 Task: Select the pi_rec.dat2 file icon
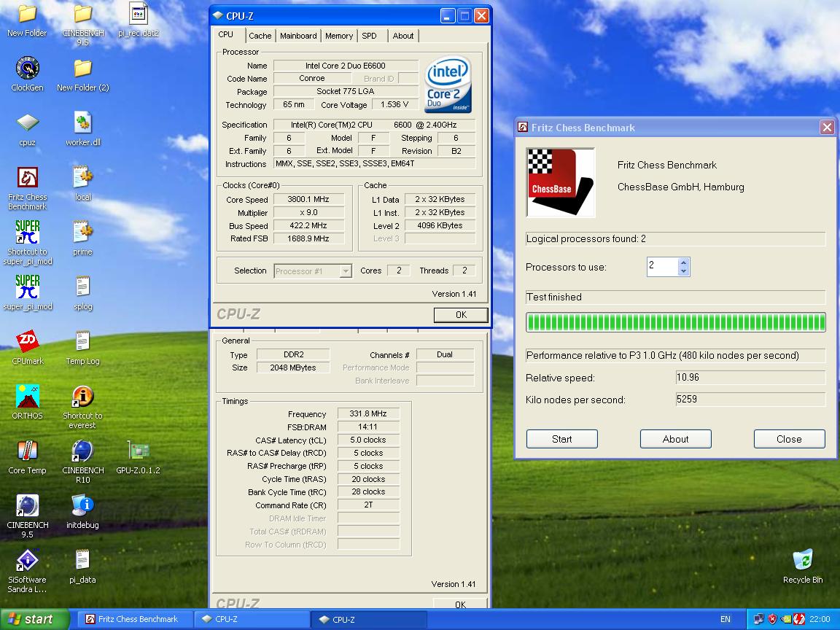pyautogui.click(x=139, y=20)
